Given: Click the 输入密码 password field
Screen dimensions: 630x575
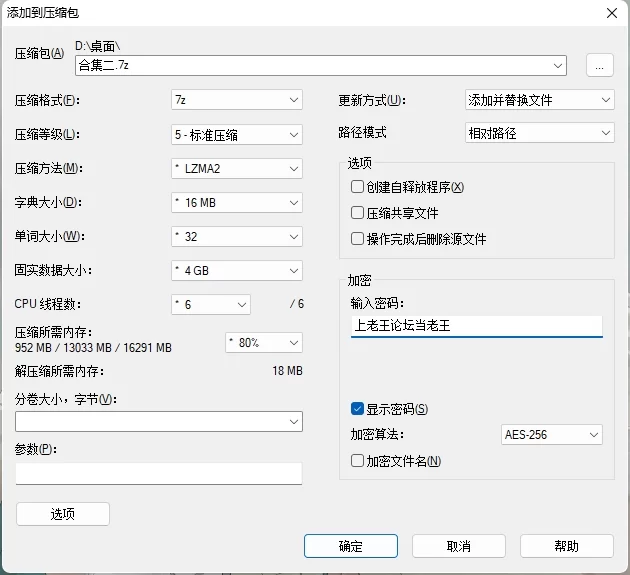Looking at the screenshot, I should [x=476, y=326].
